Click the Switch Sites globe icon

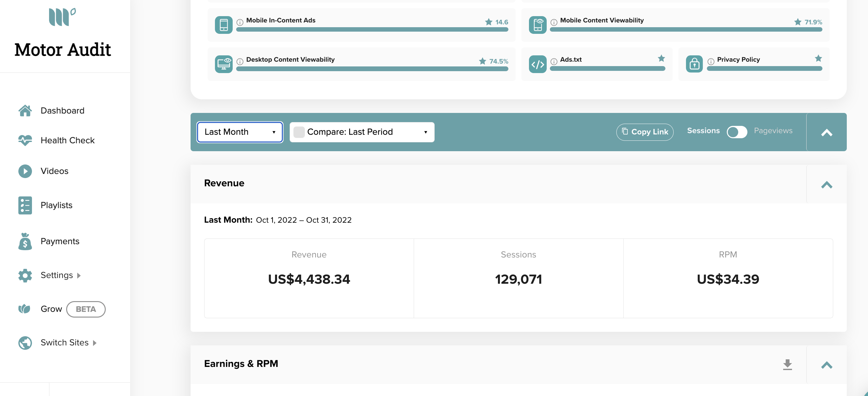[x=25, y=343]
